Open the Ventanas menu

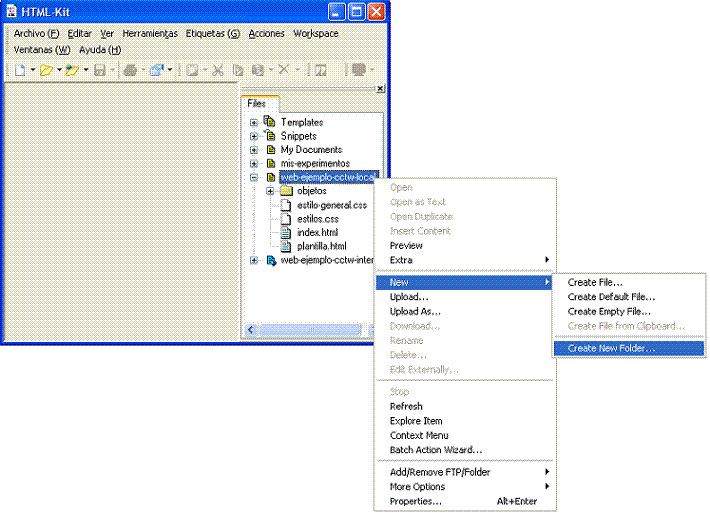coord(42,50)
